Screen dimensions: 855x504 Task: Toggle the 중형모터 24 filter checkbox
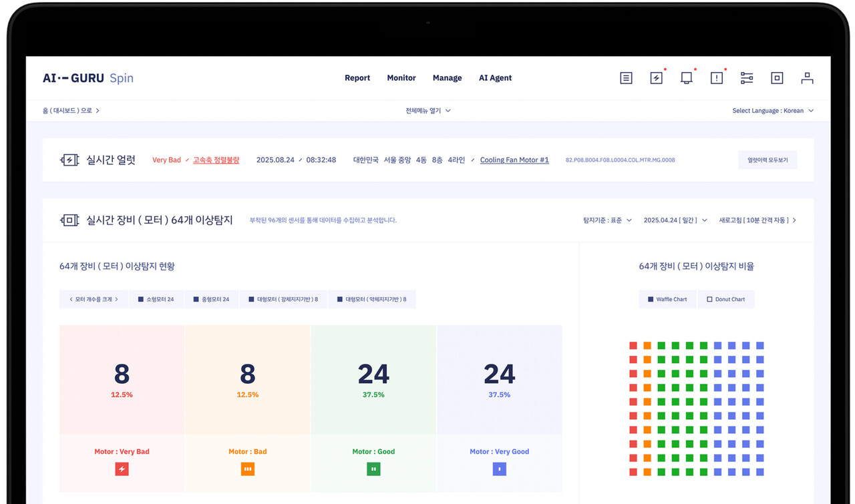pos(211,299)
